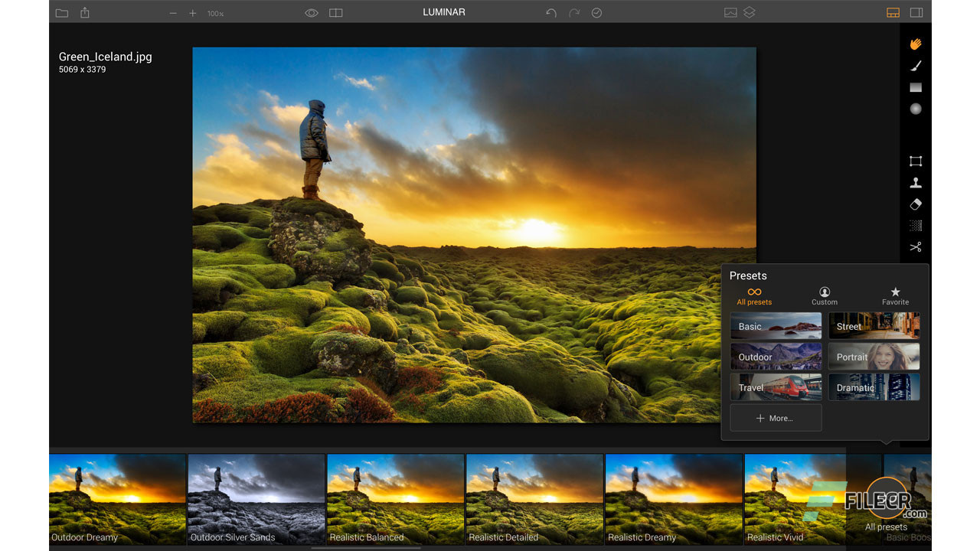This screenshot has width=980, height=551.
Task: Redo the edit
Action: tap(574, 13)
